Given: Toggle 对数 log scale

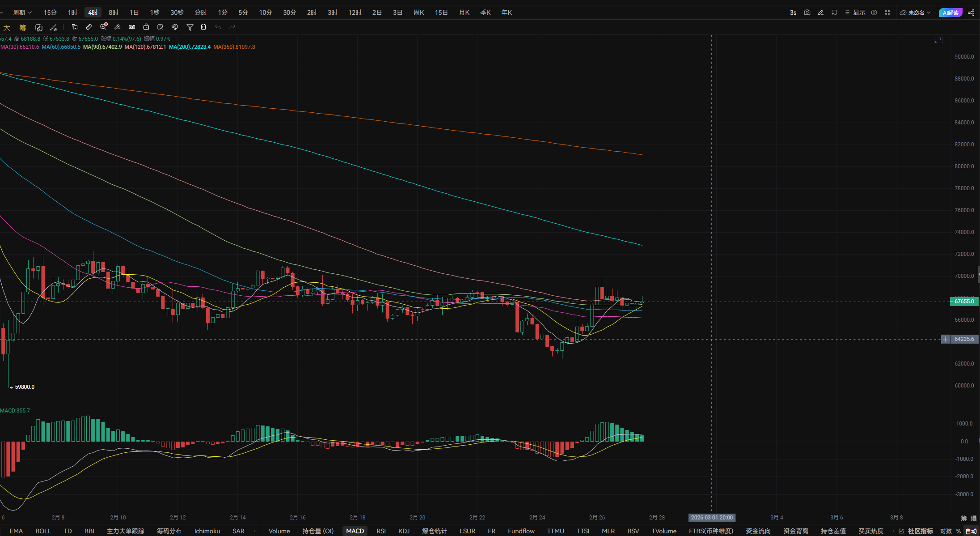Looking at the screenshot, I should [x=946, y=531].
